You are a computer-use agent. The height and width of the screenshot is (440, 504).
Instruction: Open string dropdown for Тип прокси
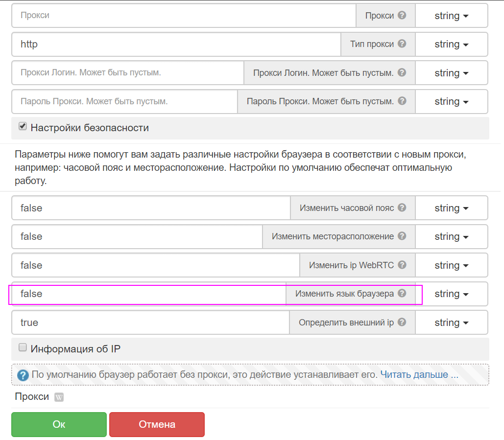pos(451,44)
